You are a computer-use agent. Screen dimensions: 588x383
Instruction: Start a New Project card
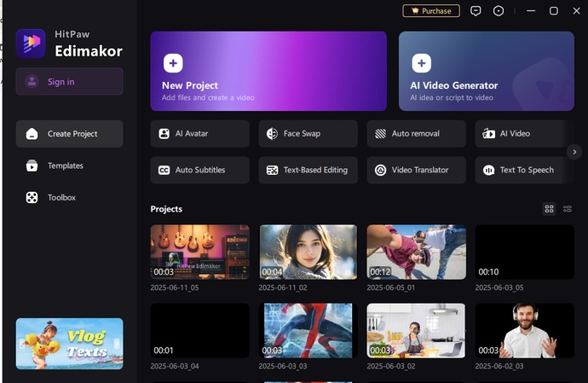tap(268, 71)
